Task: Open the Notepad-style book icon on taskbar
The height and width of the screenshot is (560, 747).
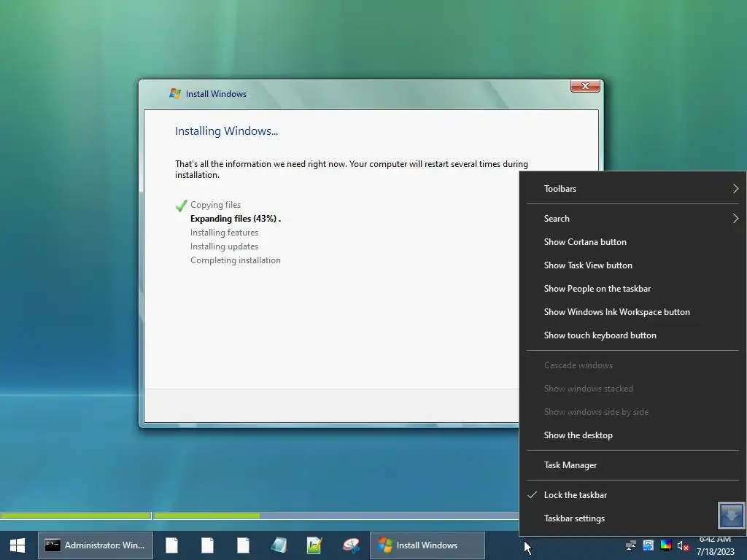Action: pyautogui.click(x=279, y=545)
